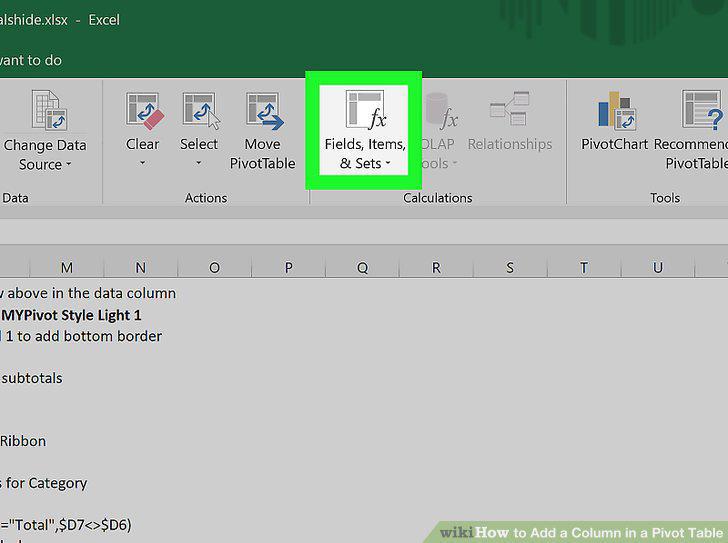This screenshot has height=543, width=728.
Task: Select column P header
Action: [288, 267]
